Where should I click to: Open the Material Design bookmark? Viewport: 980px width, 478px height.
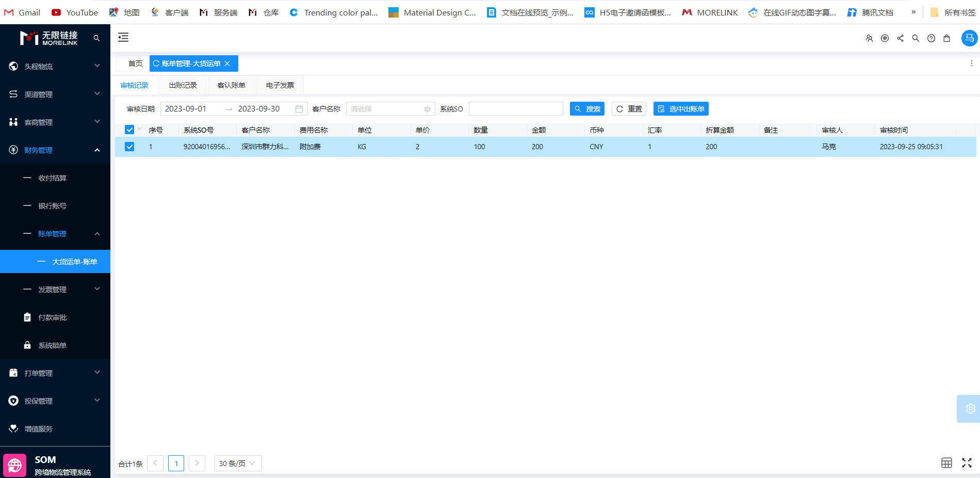coord(432,12)
